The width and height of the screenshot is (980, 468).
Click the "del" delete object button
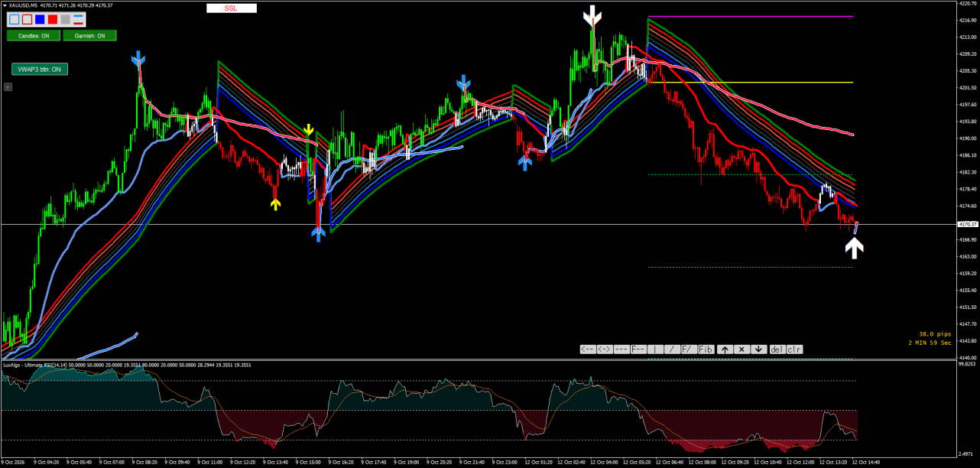[x=777, y=349]
